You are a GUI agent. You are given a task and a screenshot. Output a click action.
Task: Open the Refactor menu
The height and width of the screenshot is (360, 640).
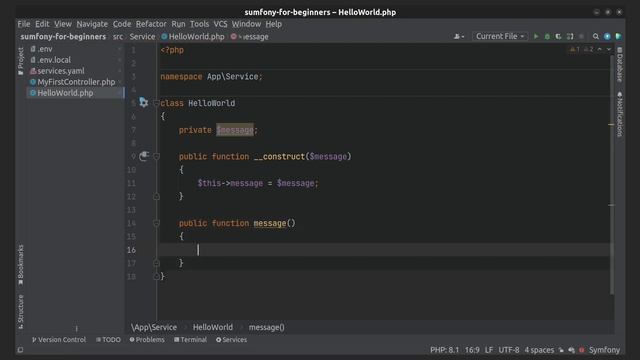tap(151, 24)
